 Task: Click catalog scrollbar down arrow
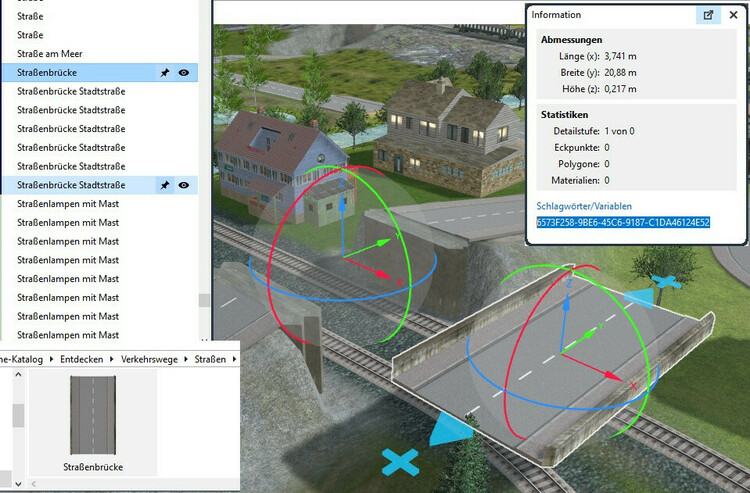[18, 484]
